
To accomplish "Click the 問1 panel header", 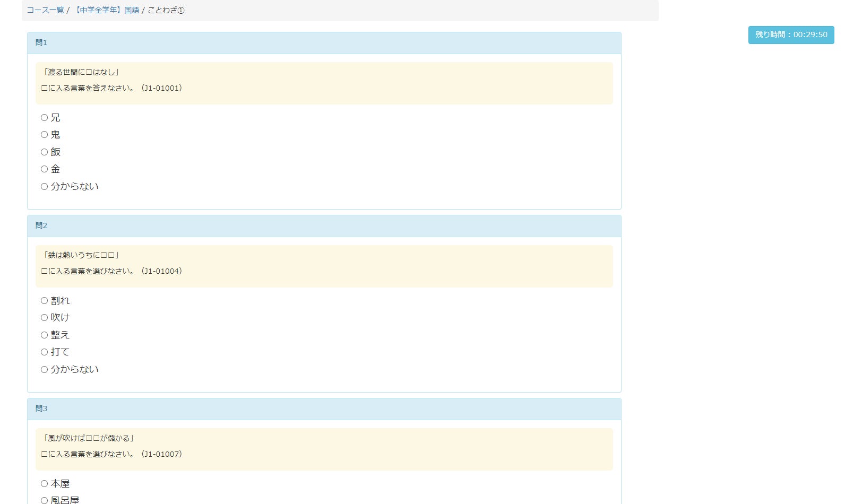I will pyautogui.click(x=324, y=43).
